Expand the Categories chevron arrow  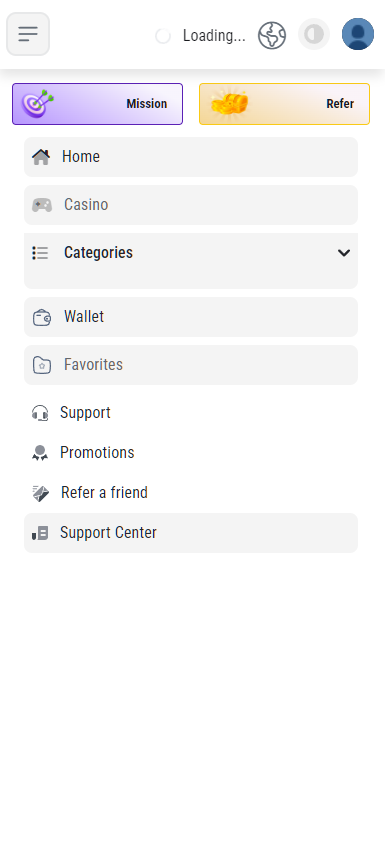(x=344, y=253)
